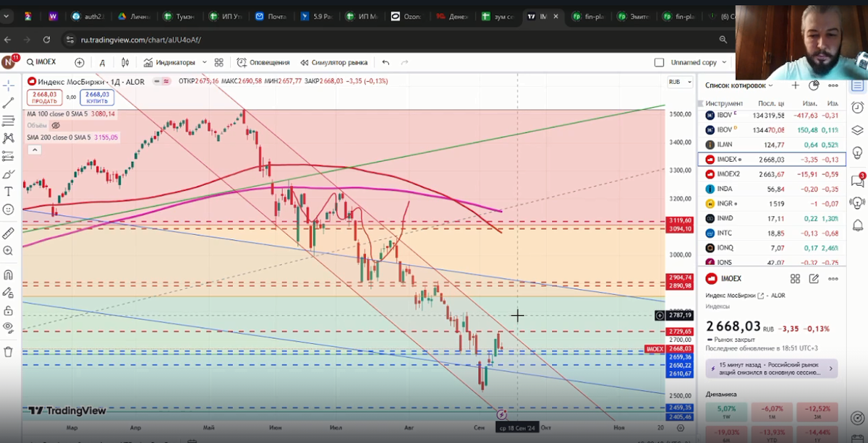Switch to the Почта browser tab

point(271,16)
